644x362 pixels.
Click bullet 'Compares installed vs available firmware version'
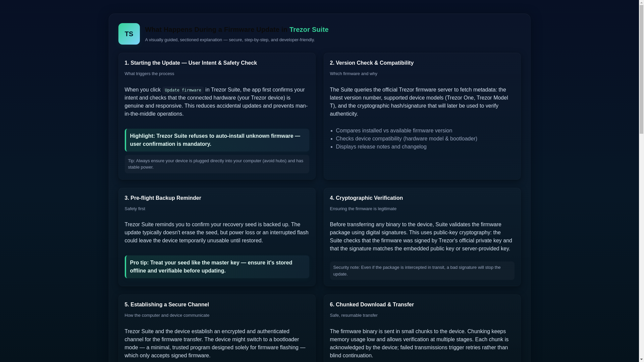click(394, 131)
